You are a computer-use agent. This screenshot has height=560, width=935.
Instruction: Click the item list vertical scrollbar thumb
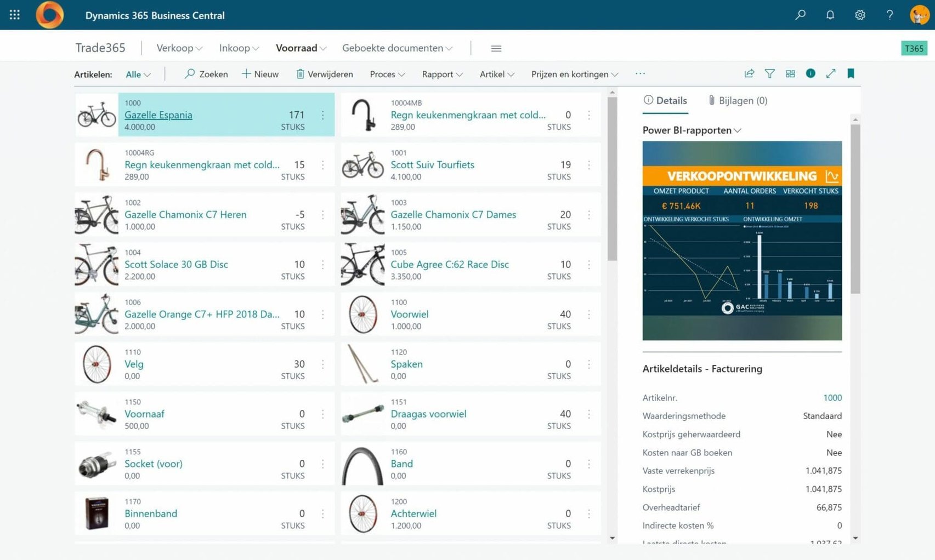coord(613,179)
